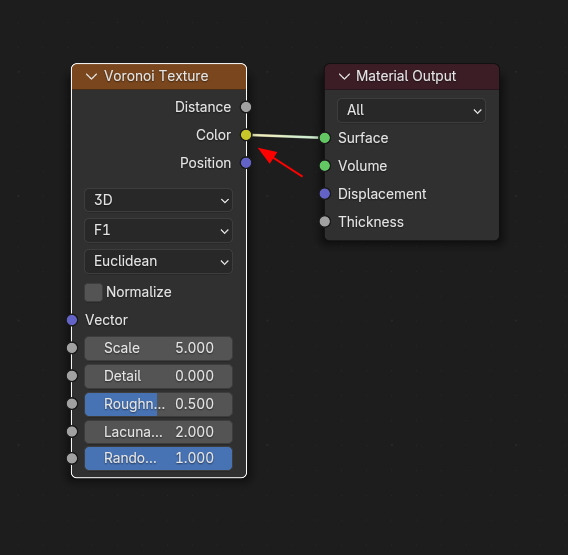Click the Distance label text
Image resolution: width=568 pixels, height=555 pixels.
coord(203,107)
